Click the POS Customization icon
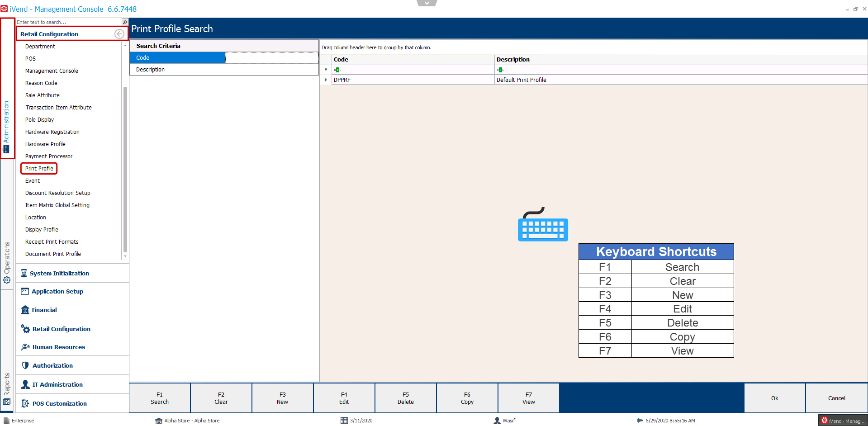 click(x=25, y=403)
